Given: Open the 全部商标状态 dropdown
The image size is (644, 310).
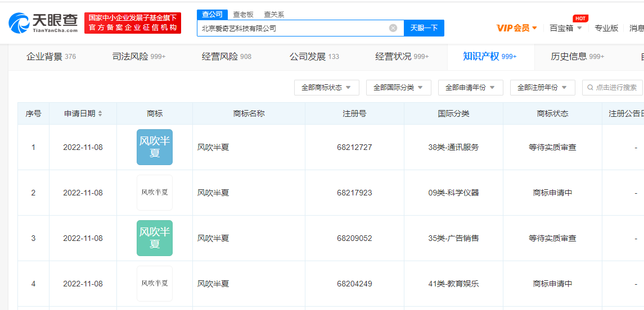Looking at the screenshot, I should point(327,88).
